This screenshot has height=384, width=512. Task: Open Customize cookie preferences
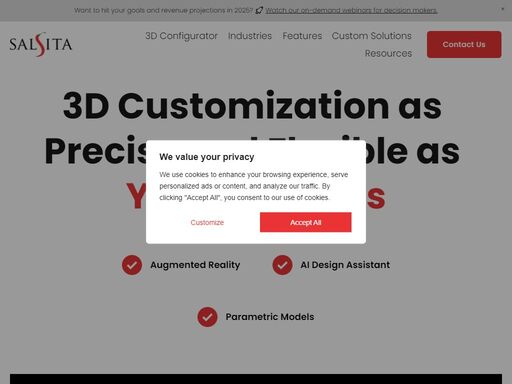207,222
